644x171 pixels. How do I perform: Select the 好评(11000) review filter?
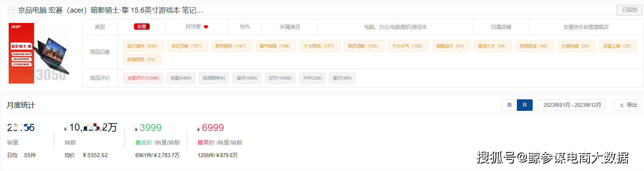click(x=280, y=78)
